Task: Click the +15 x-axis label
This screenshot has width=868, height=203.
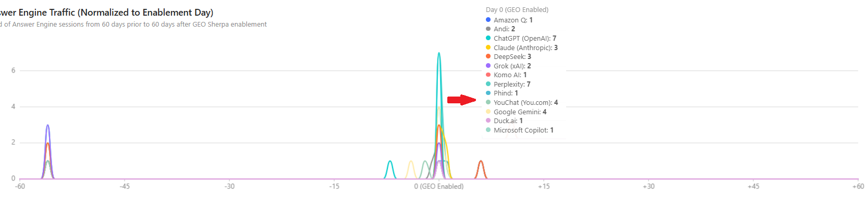Action: point(544,186)
